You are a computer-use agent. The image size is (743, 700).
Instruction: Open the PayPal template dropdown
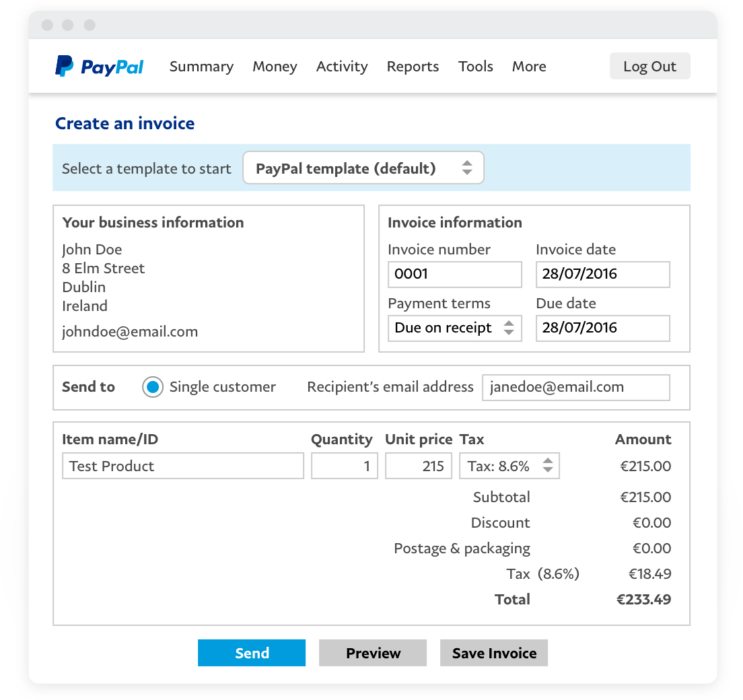coord(357,168)
